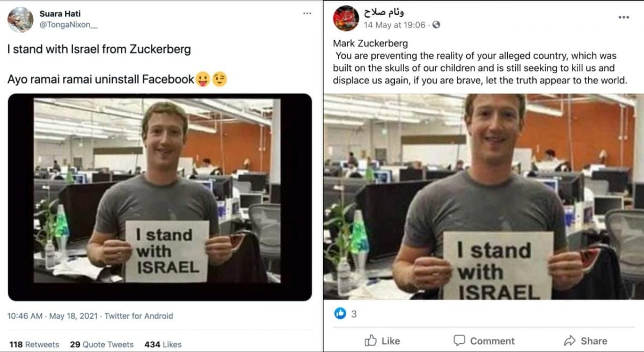Viewport: 644px width, 352px height.
Task: Open the @TongaNixon__ handle link
Action: point(68,25)
